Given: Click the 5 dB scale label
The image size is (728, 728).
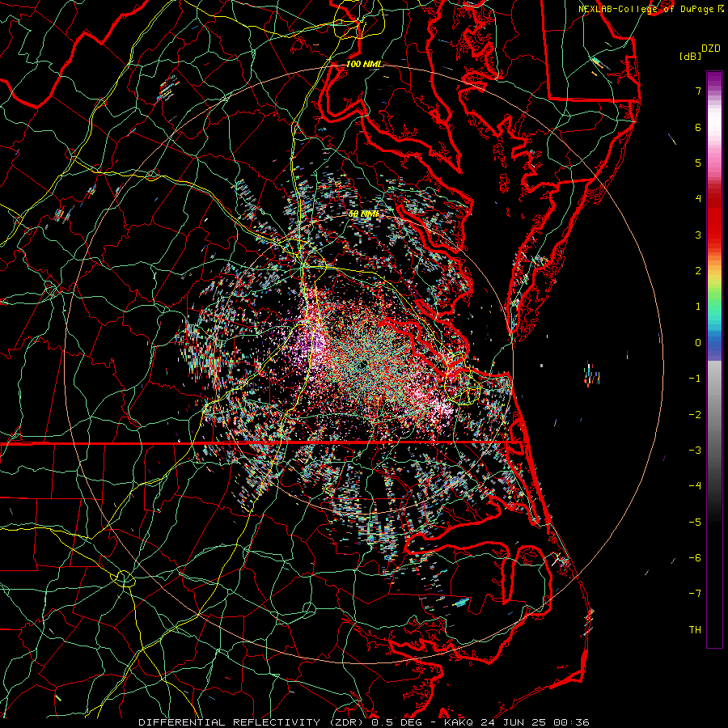Looking at the screenshot, I should coord(698,163).
